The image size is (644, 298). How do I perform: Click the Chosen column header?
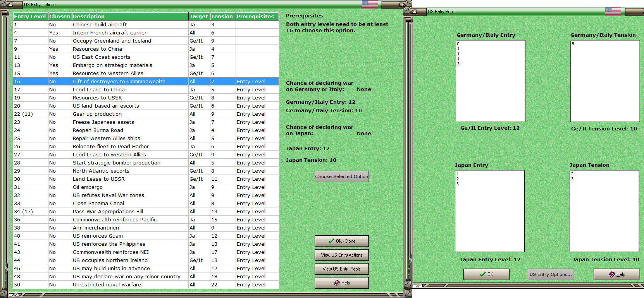tap(60, 16)
